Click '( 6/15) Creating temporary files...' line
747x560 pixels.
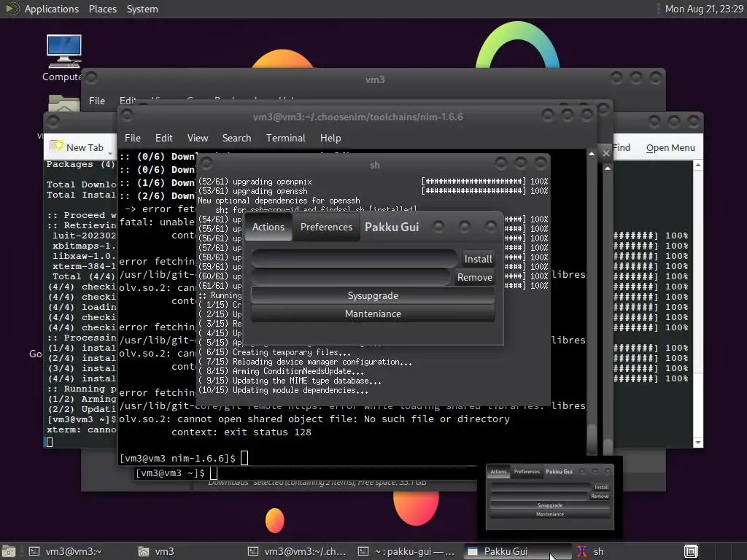pos(274,352)
